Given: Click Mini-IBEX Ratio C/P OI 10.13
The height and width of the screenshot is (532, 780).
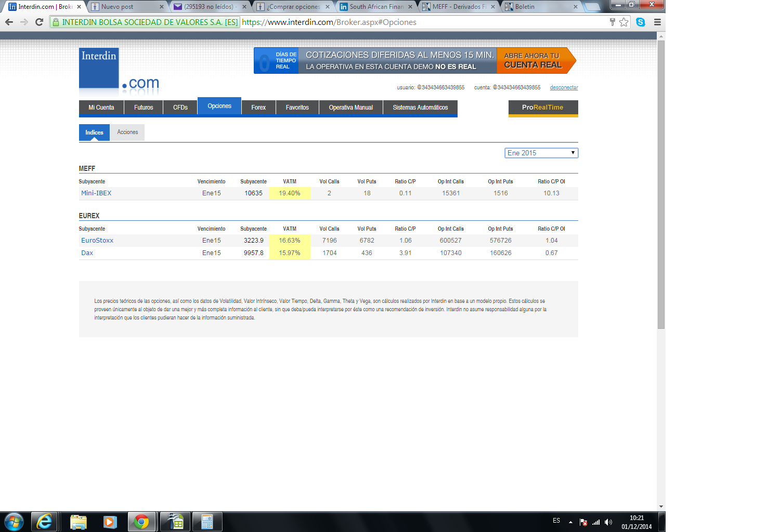Looking at the screenshot, I should click(x=552, y=193).
